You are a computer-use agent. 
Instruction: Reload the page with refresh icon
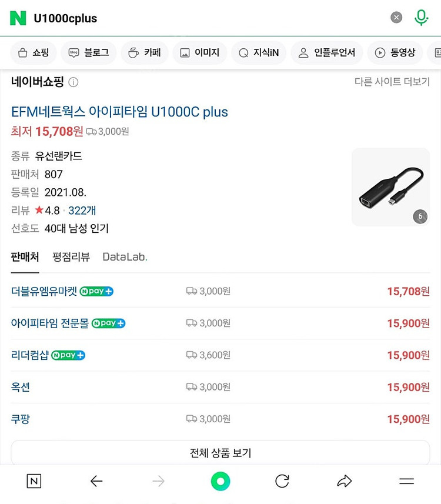[282, 481]
